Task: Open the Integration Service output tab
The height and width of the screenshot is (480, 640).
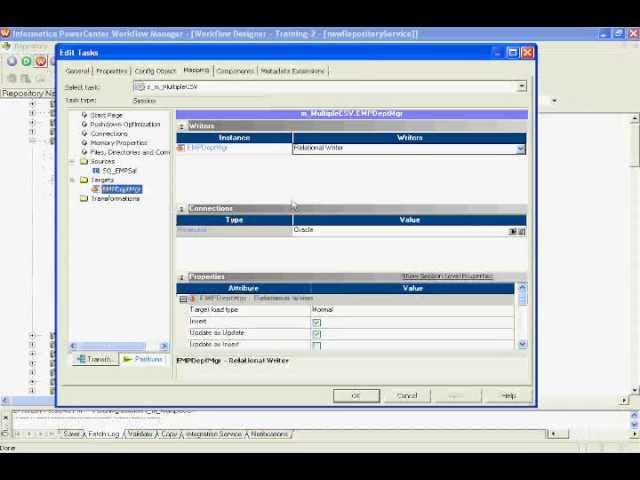Action: click(x=214, y=434)
